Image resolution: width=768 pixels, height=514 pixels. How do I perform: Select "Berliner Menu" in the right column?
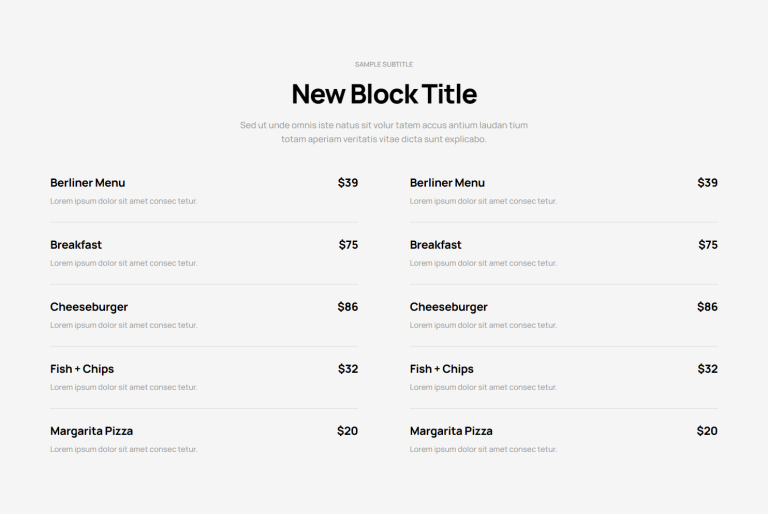pyautogui.click(x=447, y=183)
